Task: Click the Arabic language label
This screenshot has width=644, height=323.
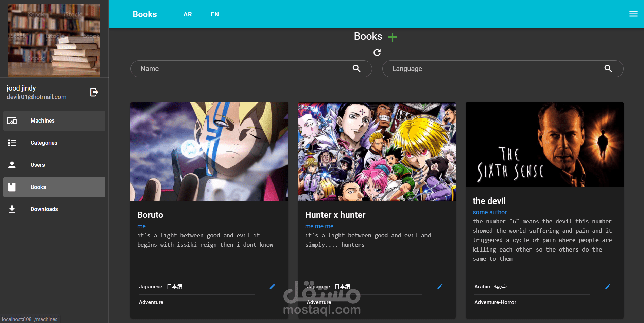Action: click(491, 287)
